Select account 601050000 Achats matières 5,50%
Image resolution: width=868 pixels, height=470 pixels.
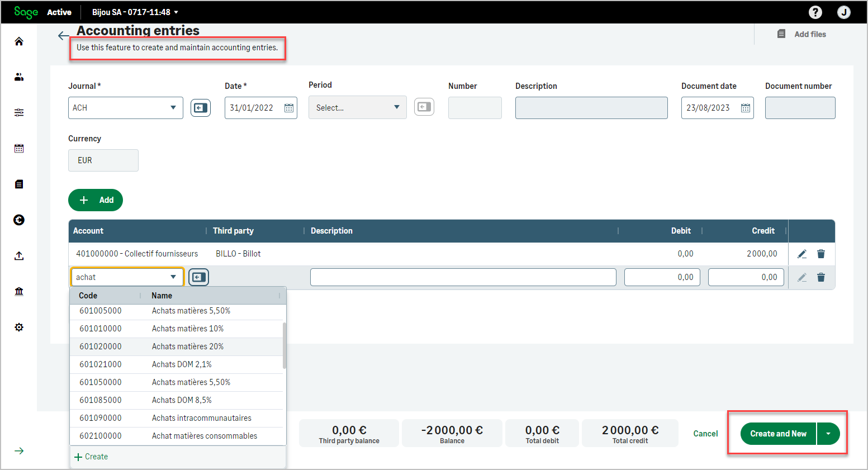click(x=178, y=382)
